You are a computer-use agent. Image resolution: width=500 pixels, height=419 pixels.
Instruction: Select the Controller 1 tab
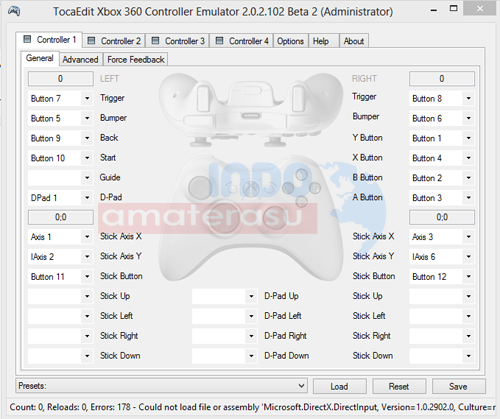49,40
